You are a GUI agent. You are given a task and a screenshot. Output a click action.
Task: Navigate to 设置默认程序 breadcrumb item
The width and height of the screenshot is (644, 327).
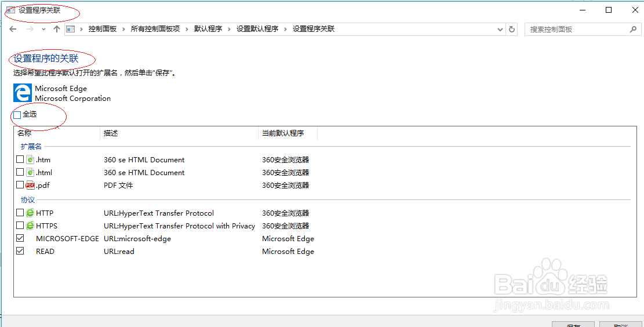257,29
